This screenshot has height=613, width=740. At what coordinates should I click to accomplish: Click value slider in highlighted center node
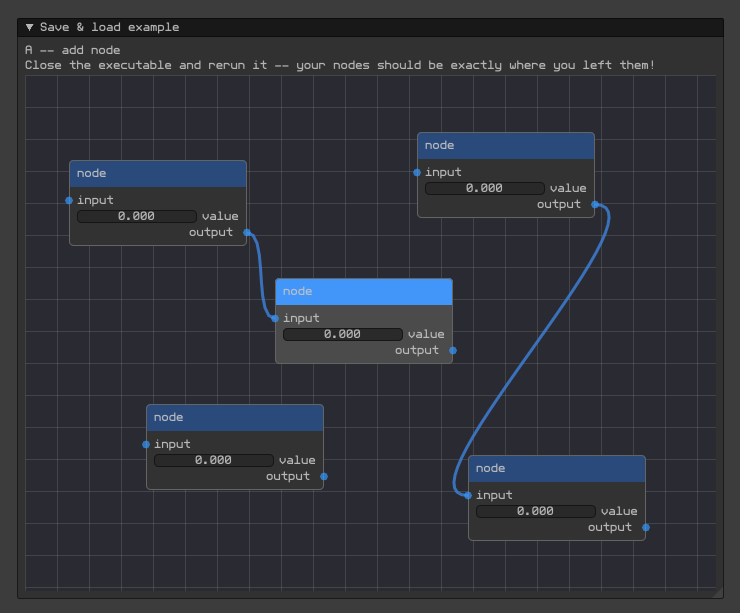343,334
